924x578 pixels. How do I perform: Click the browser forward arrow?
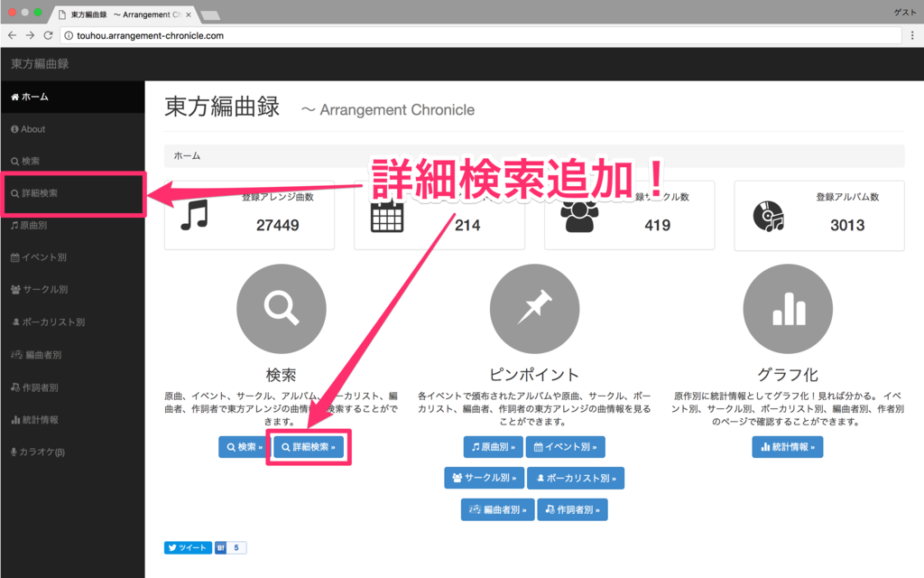tap(30, 35)
